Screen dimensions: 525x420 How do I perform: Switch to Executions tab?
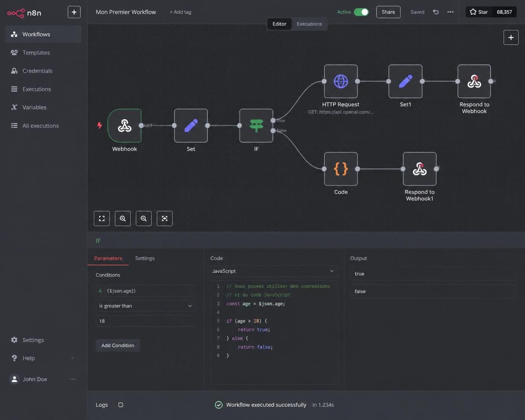click(x=309, y=24)
